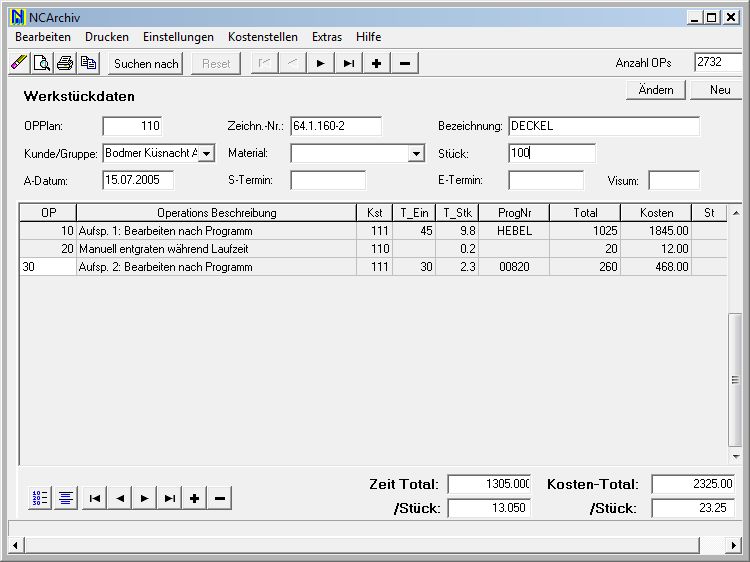The width and height of the screenshot is (750, 562).
Task: Click the Kosten-Total field
Action: (693, 484)
